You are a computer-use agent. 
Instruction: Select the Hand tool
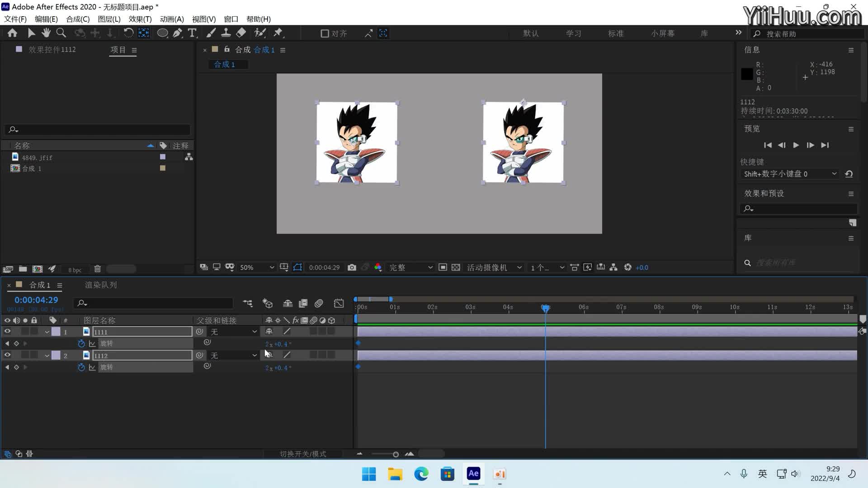(x=46, y=33)
